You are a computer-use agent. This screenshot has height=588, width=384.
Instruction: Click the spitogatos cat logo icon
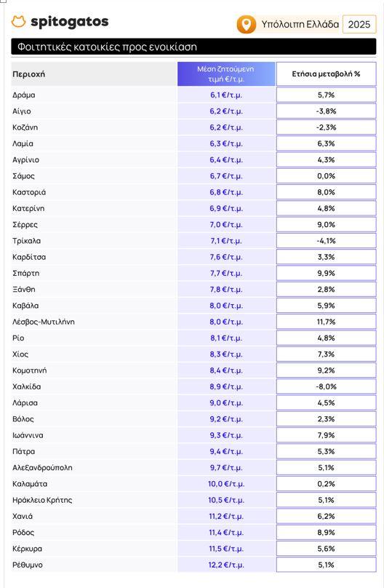coord(18,22)
